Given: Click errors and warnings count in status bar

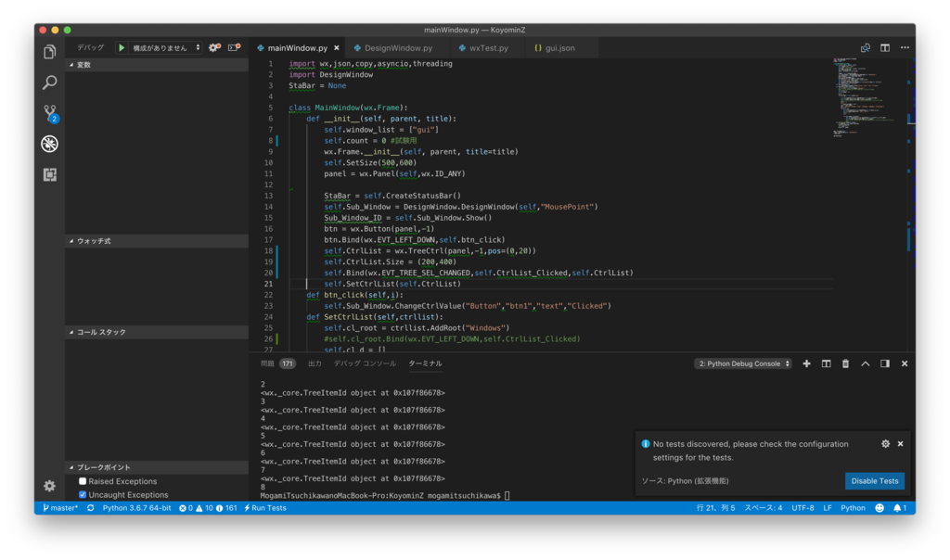Looking at the screenshot, I should pyautogui.click(x=208, y=508).
